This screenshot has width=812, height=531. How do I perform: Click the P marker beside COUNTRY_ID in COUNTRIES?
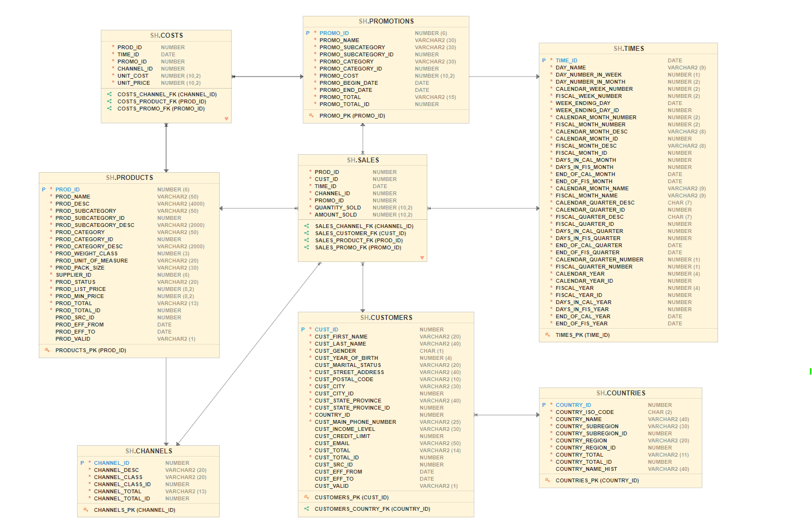click(x=543, y=405)
